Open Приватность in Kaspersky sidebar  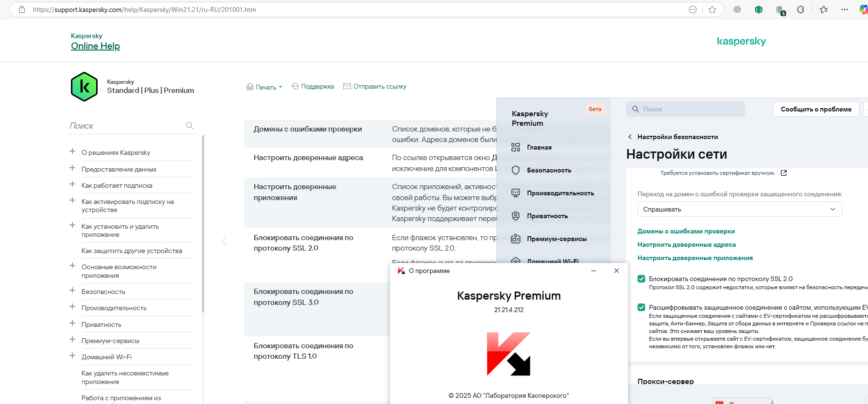(547, 216)
